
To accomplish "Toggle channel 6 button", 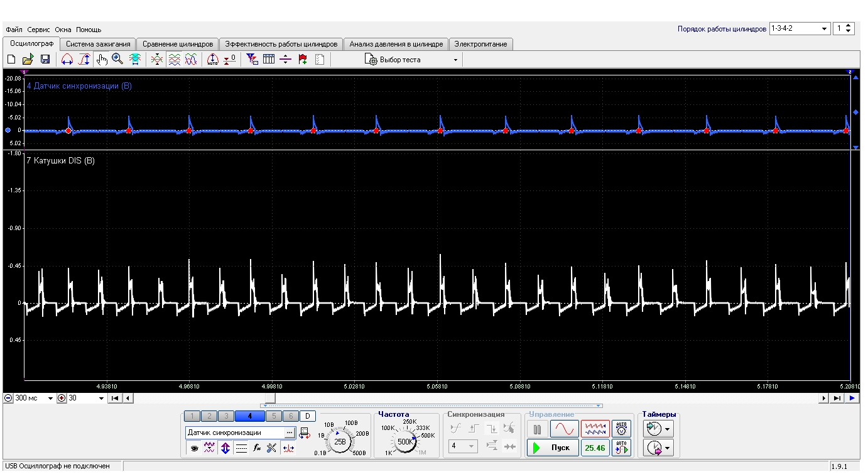I will (x=290, y=416).
